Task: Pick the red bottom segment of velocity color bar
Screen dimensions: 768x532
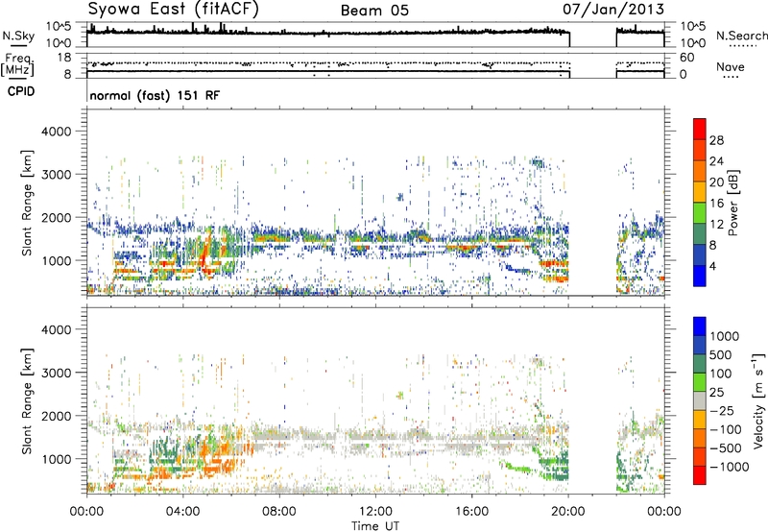Action: (x=700, y=475)
